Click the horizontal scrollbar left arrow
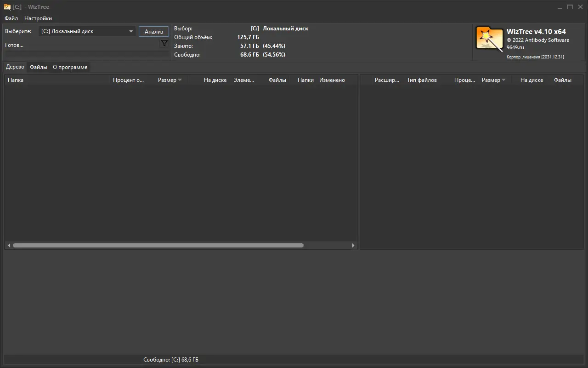The width and height of the screenshot is (588, 368). 9,246
